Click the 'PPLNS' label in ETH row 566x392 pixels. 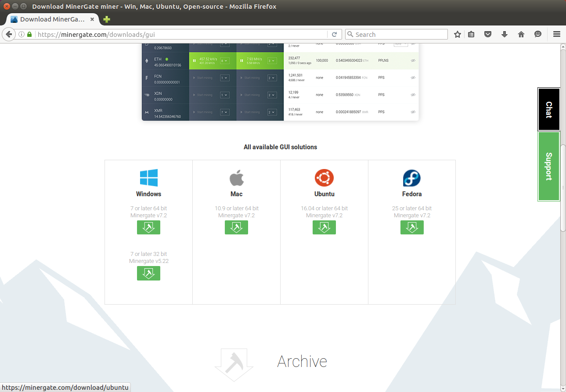[383, 61]
